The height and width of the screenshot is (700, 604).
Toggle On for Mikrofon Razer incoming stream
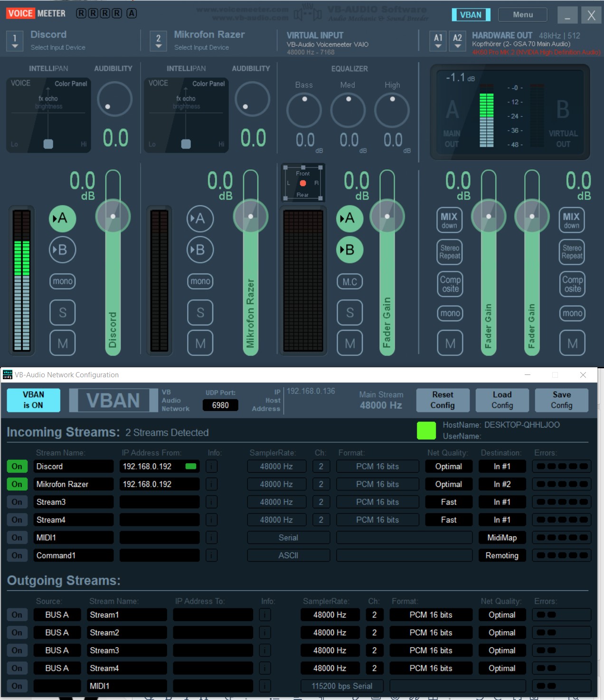[x=17, y=484]
